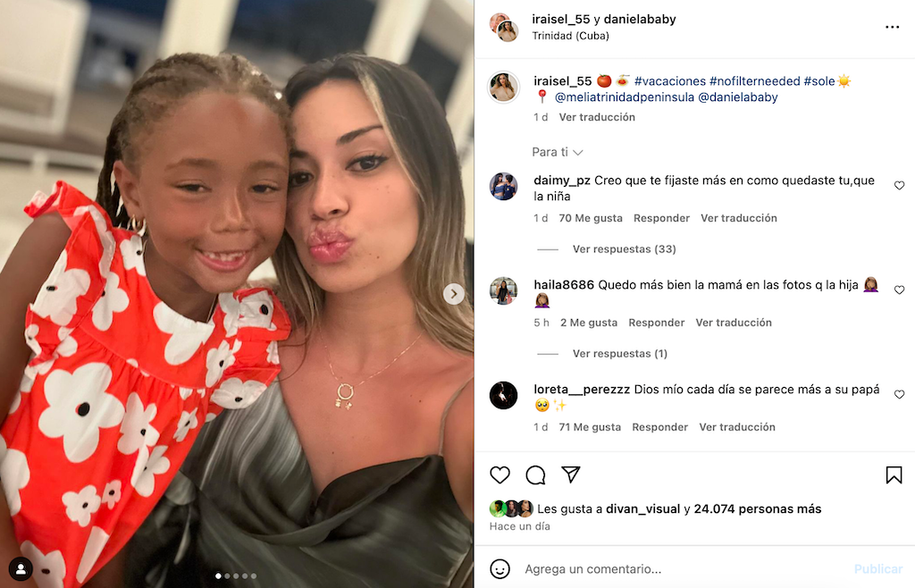This screenshot has height=588, width=915.
Task: Open the #vacaciones hashtag
Action: tap(669, 81)
